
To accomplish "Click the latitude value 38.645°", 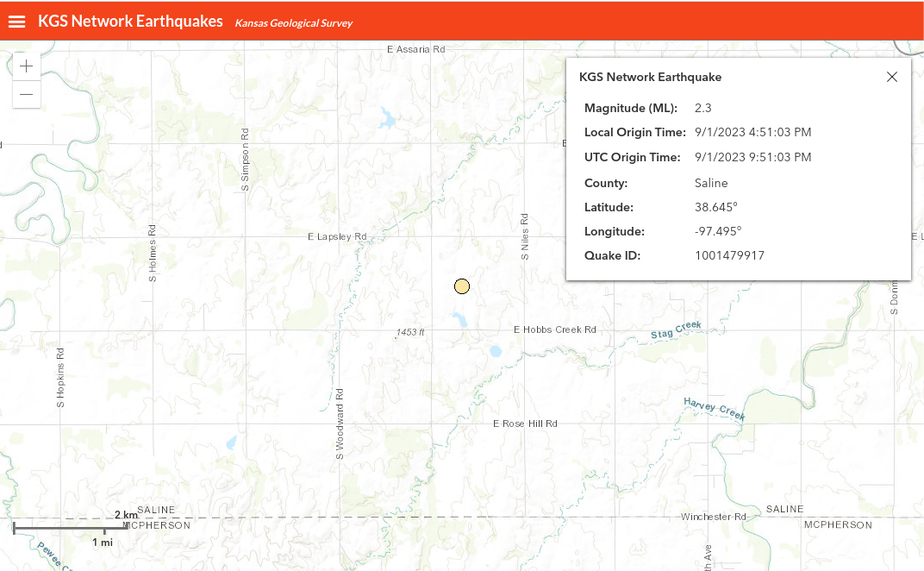I will (715, 207).
